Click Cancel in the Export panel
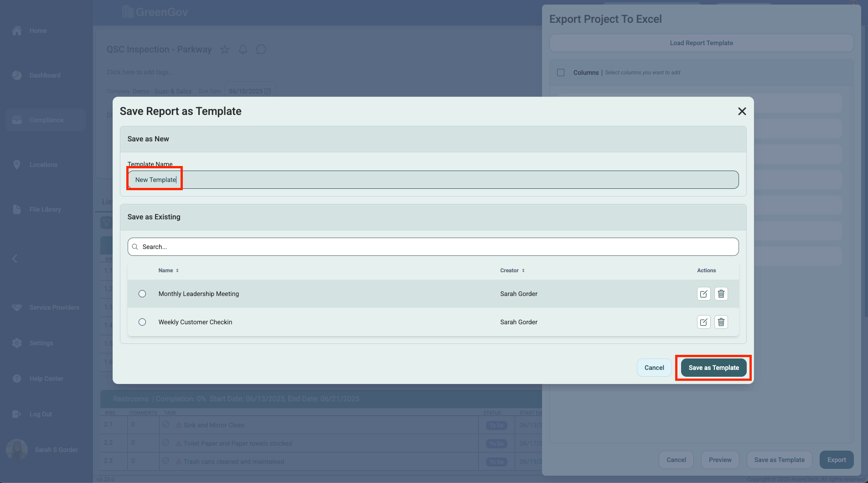Image resolution: width=868 pixels, height=483 pixels. 676,460
